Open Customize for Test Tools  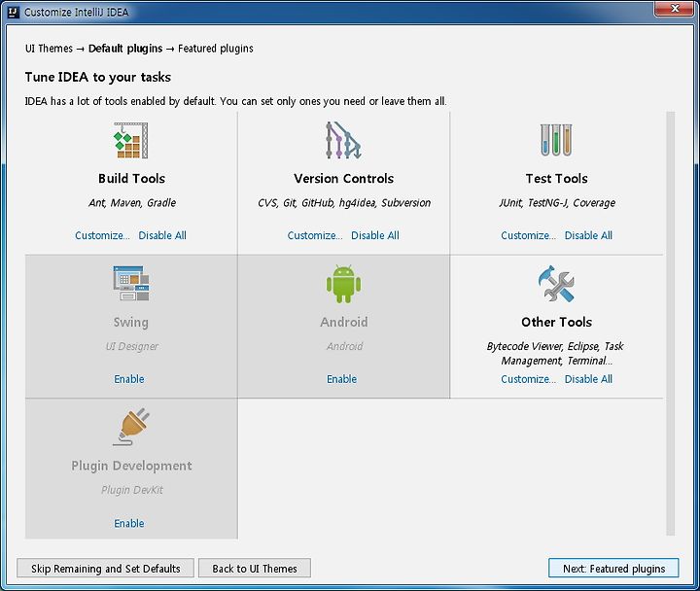528,235
